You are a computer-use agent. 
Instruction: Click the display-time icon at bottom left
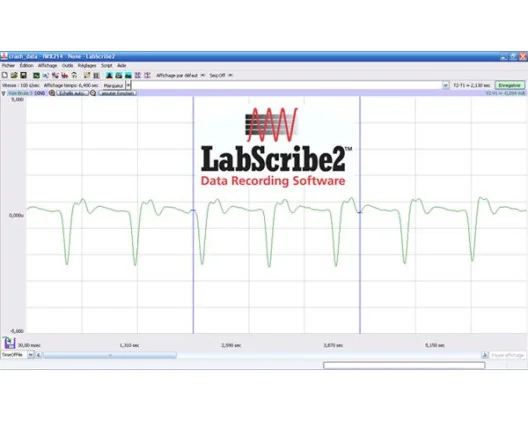9,343
